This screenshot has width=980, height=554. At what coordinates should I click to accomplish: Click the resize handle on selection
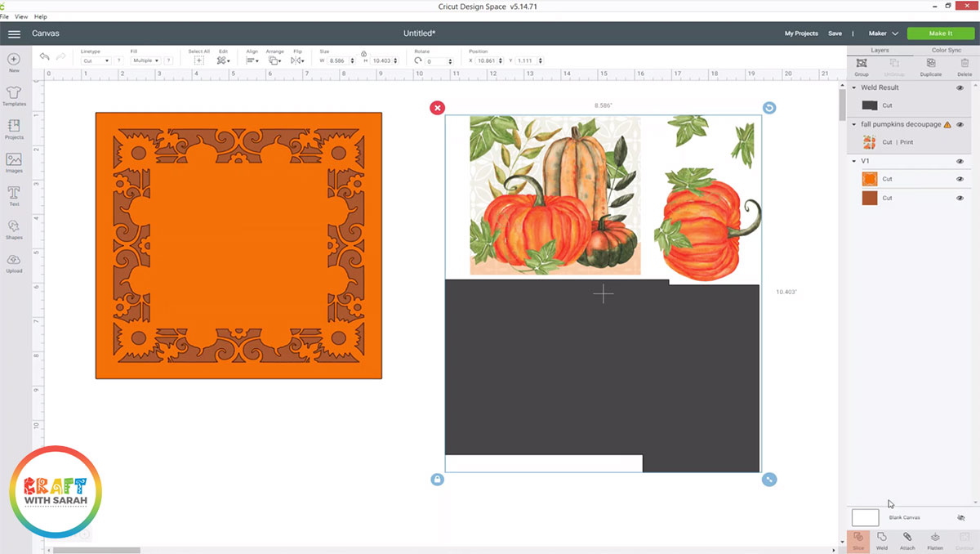tap(769, 480)
